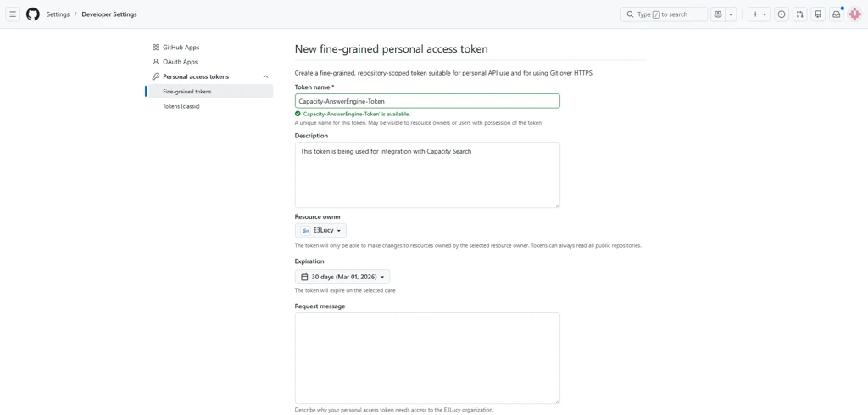This screenshot has height=415, width=868.
Task: Collapse the Personal access tokens section
Action: (x=265, y=76)
